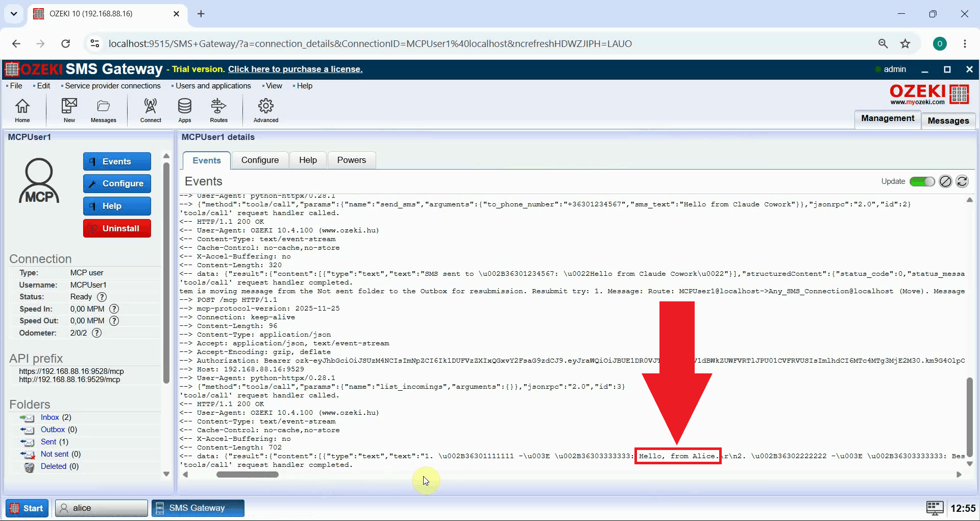The image size is (980, 521).
Task: Click the events horizontal scrollbar thumb
Action: coord(248,475)
